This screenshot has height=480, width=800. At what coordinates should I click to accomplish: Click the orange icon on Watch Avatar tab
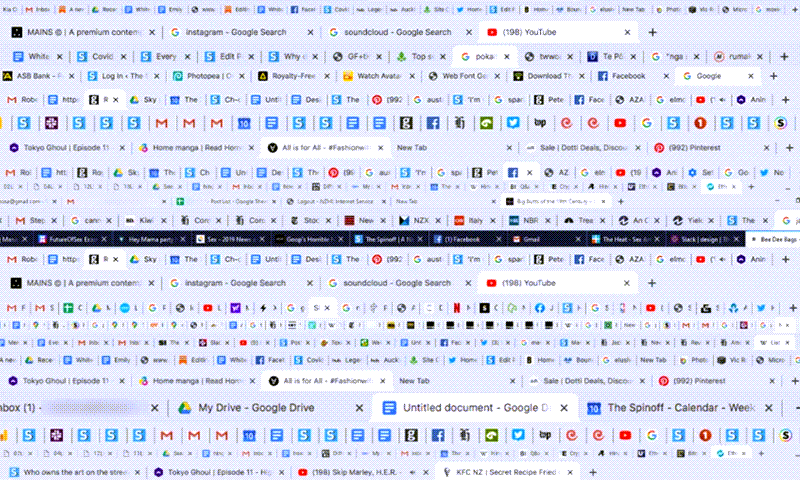[348, 76]
